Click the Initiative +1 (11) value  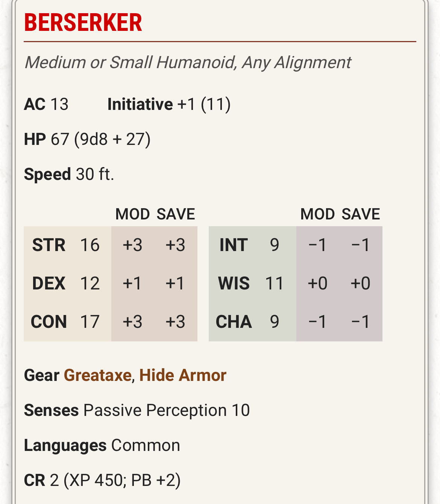(x=169, y=104)
